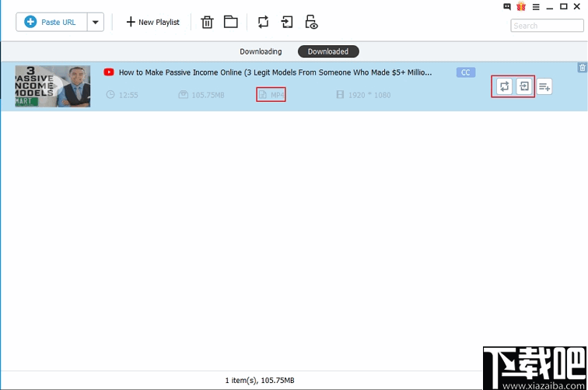
Task: Transfer the Passive Income video item
Action: tap(524, 86)
